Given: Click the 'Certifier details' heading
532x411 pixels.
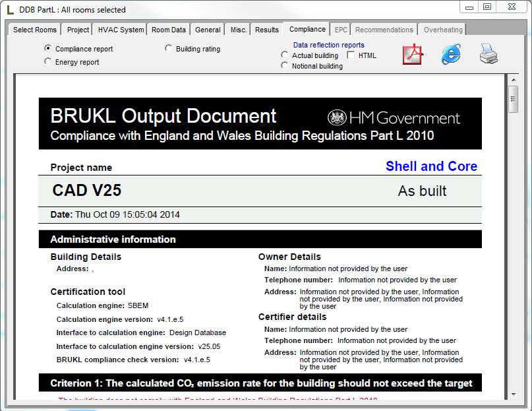Looking at the screenshot, I should [x=292, y=317].
